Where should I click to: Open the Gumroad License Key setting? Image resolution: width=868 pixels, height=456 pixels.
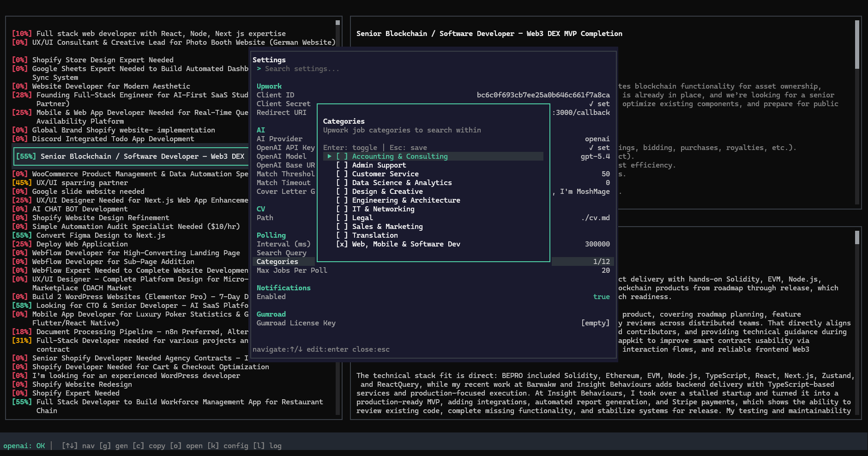coord(296,323)
